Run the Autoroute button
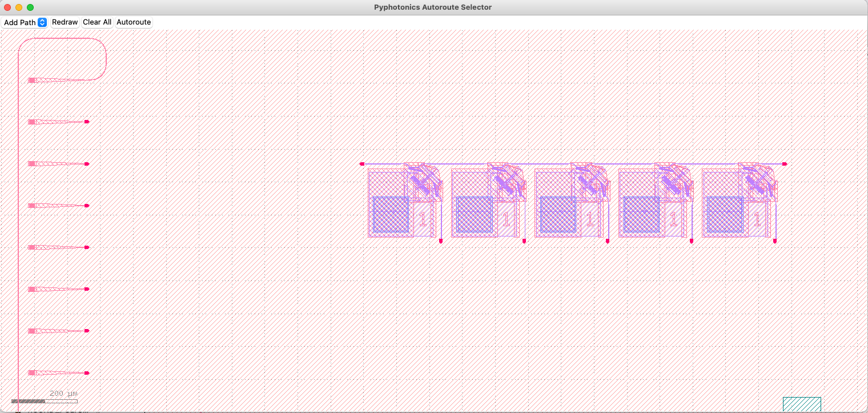The height and width of the screenshot is (413, 868). (x=134, y=22)
